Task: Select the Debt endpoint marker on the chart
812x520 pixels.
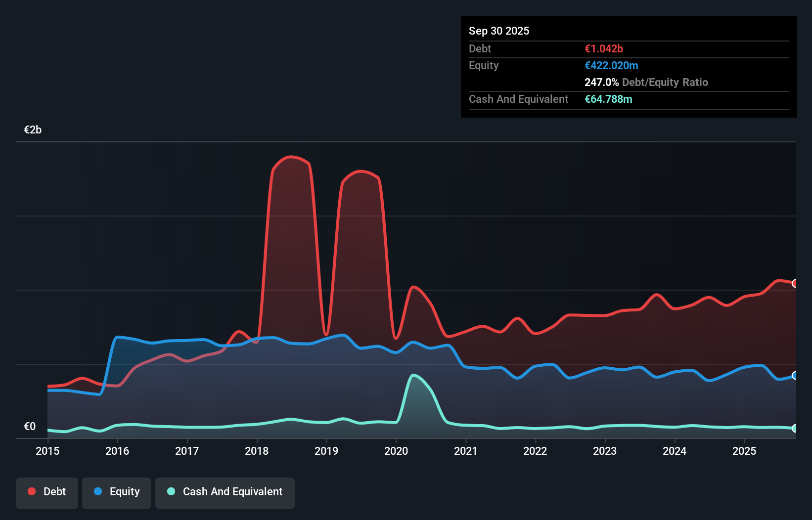Action: pyautogui.click(x=795, y=283)
